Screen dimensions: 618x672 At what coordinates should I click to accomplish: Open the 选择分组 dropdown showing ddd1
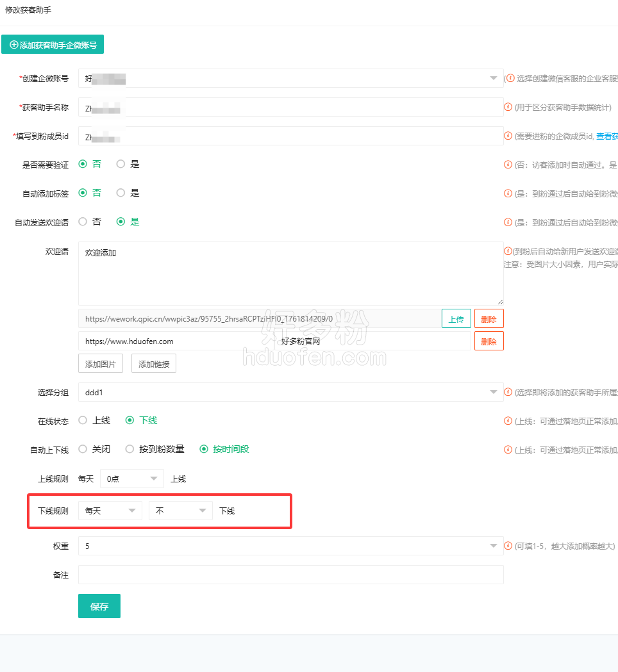click(290, 392)
